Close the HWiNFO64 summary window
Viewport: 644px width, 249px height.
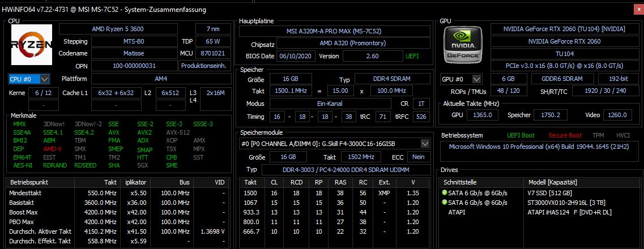click(x=638, y=9)
